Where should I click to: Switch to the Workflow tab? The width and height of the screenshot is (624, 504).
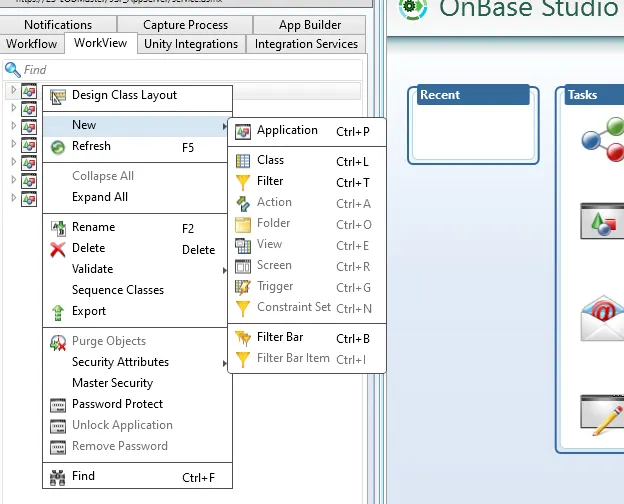point(32,44)
